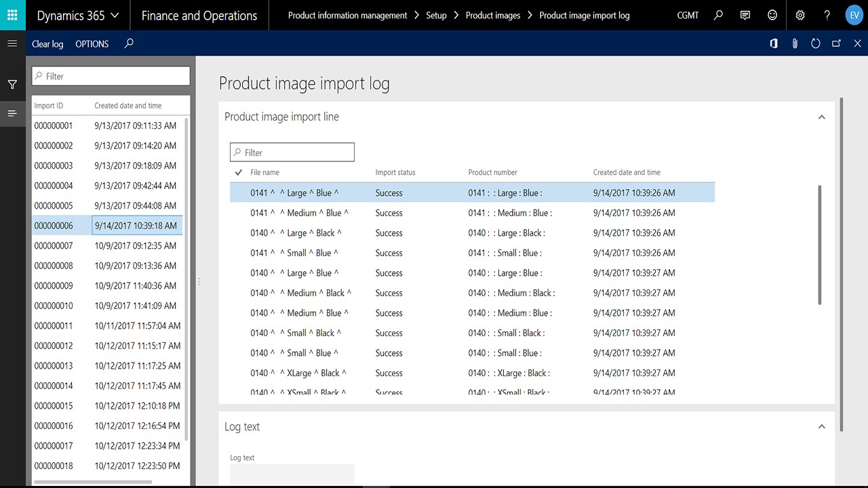Select row 0140 ^ ^ Medium ^ Black ^
This screenshot has height=488, width=868.
pos(472,293)
